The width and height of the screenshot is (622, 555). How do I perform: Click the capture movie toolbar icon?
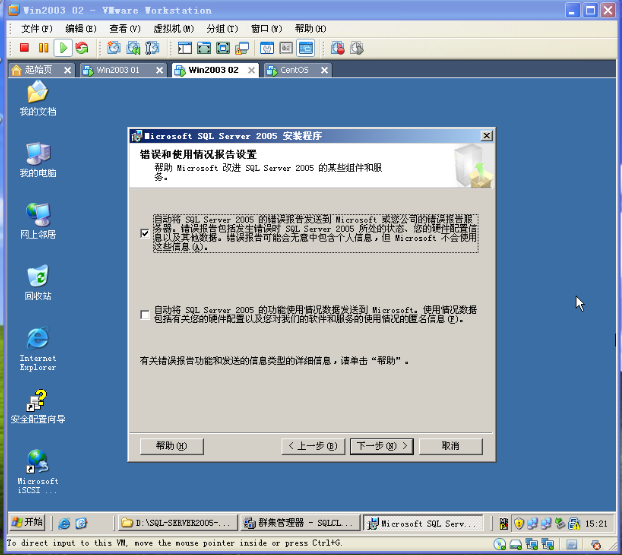[338, 48]
